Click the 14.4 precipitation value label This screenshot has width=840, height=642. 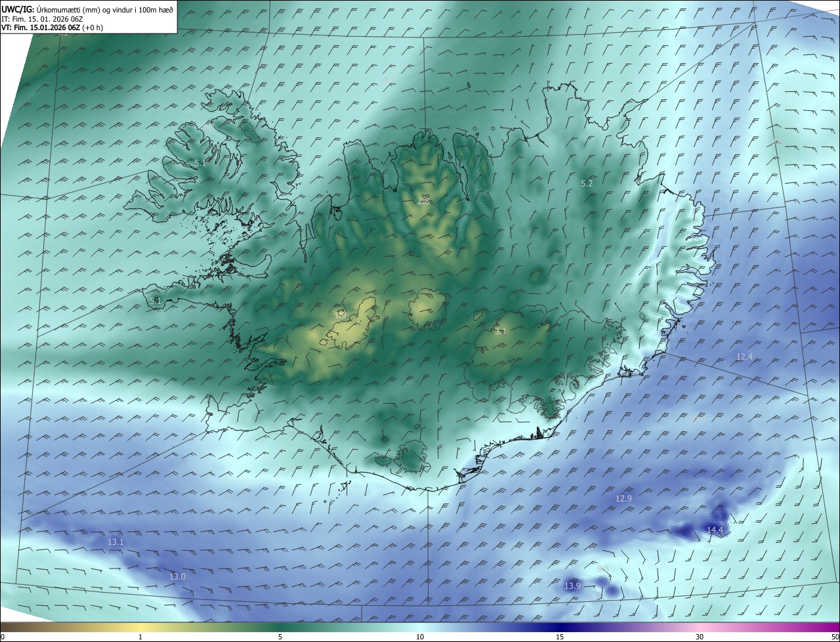(x=715, y=530)
